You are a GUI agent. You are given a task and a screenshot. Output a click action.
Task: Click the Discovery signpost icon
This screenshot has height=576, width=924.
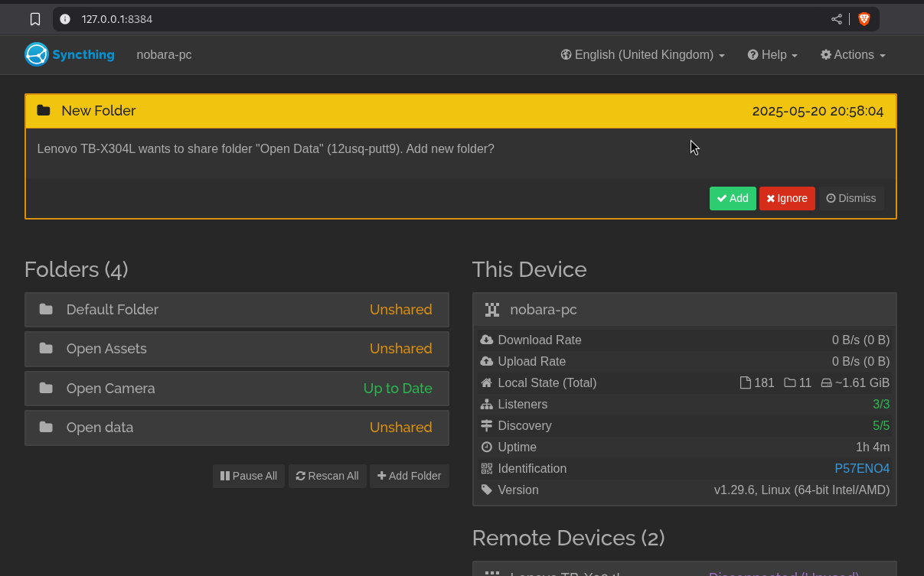(x=487, y=425)
